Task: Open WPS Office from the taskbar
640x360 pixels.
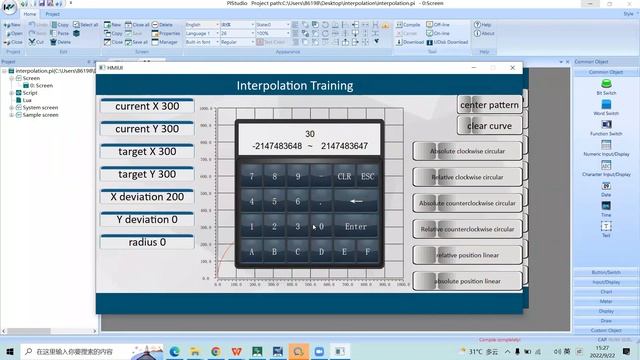Action: pos(236,351)
